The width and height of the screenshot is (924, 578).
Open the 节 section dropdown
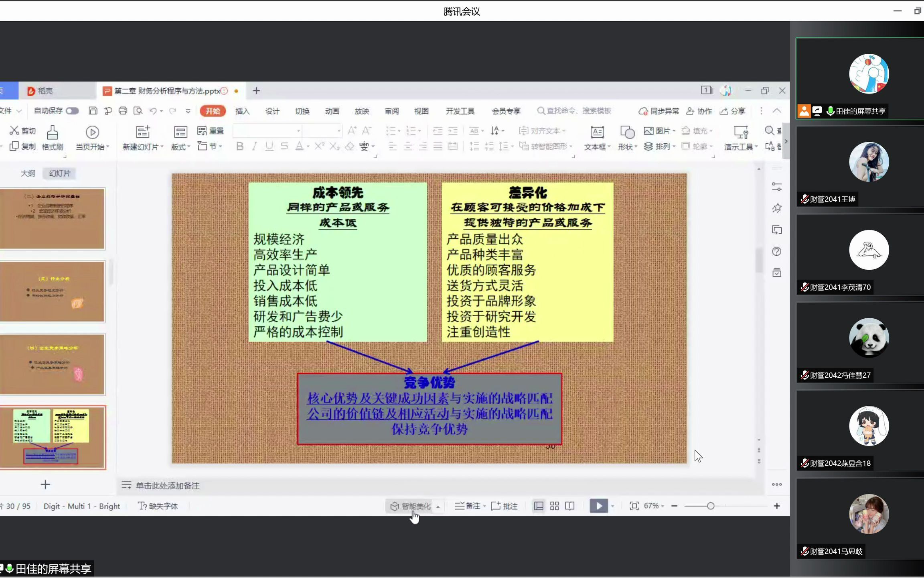tap(210, 146)
